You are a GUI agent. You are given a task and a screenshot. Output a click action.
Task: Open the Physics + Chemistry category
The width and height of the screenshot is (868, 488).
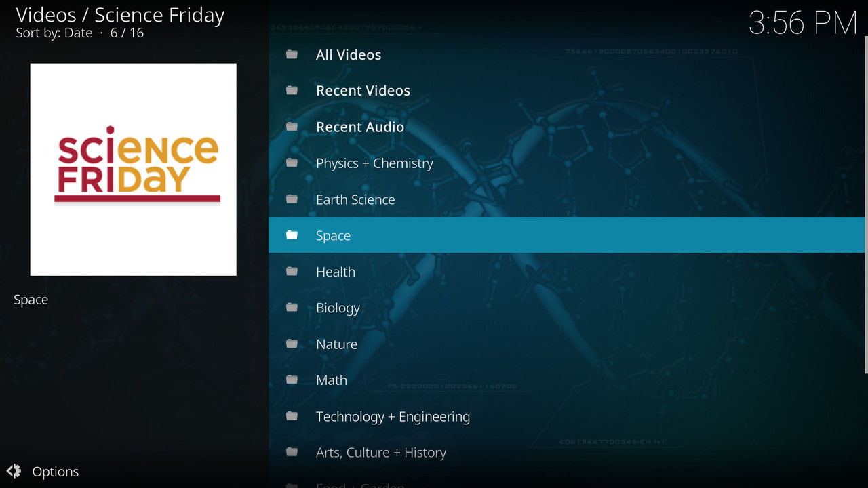(x=374, y=163)
